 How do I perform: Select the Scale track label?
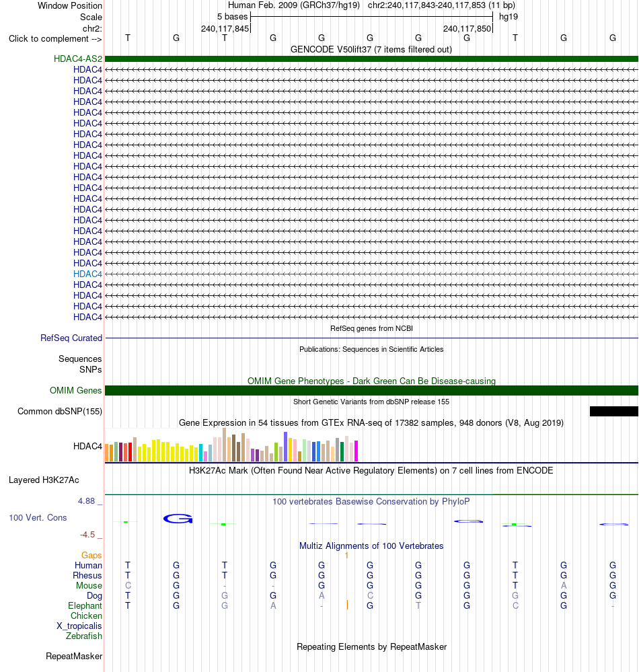click(x=91, y=17)
